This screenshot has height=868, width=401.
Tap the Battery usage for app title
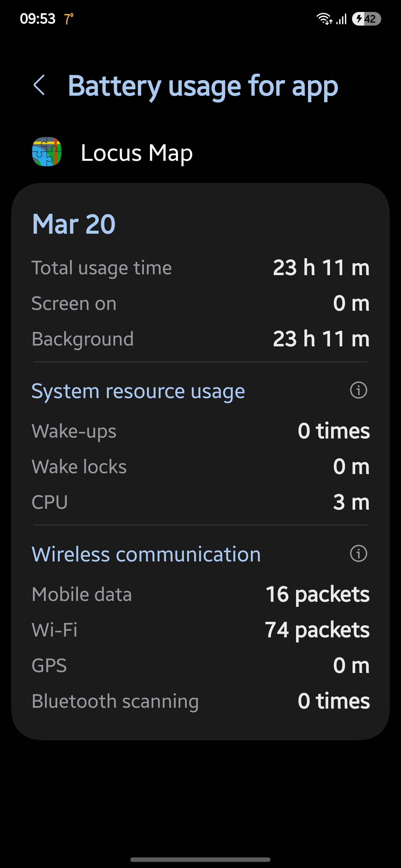click(x=203, y=86)
